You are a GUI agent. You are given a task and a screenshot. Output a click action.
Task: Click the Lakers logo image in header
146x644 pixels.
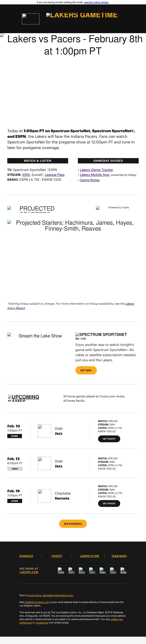[31, 19]
